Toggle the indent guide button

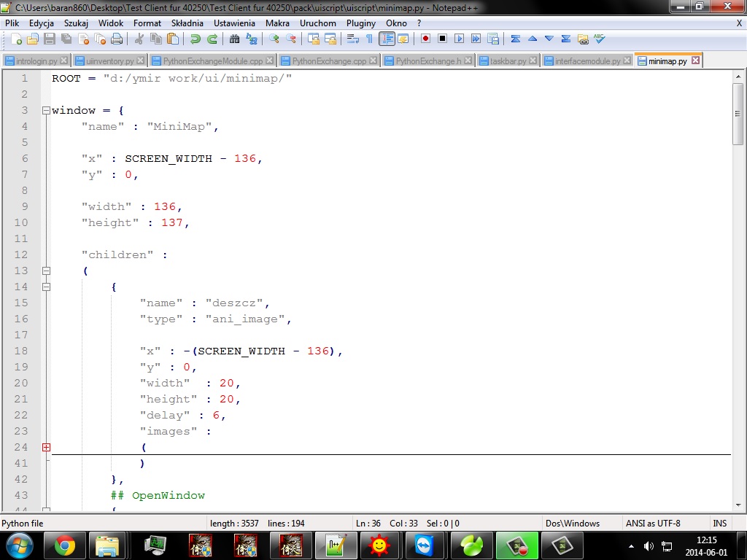tap(387, 39)
